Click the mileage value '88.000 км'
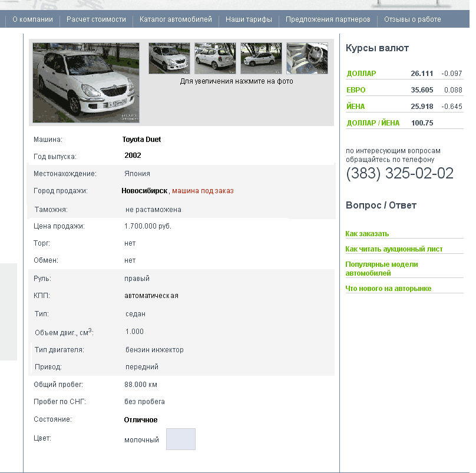 141,385
